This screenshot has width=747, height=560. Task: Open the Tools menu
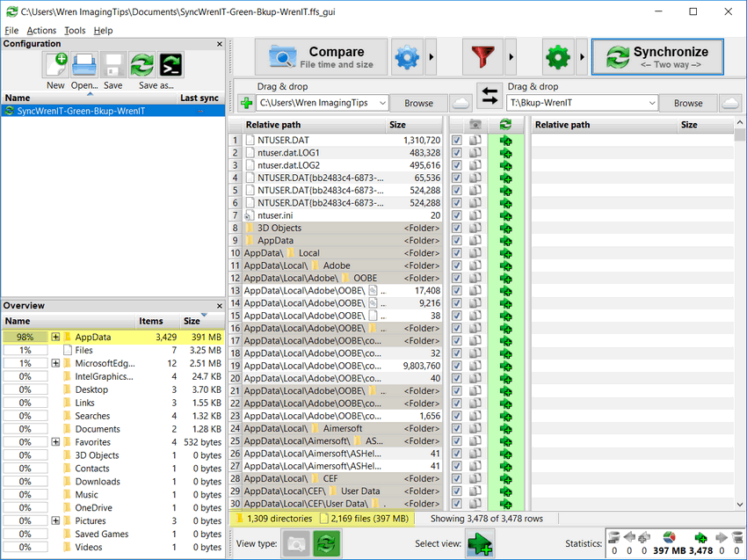pyautogui.click(x=75, y=31)
